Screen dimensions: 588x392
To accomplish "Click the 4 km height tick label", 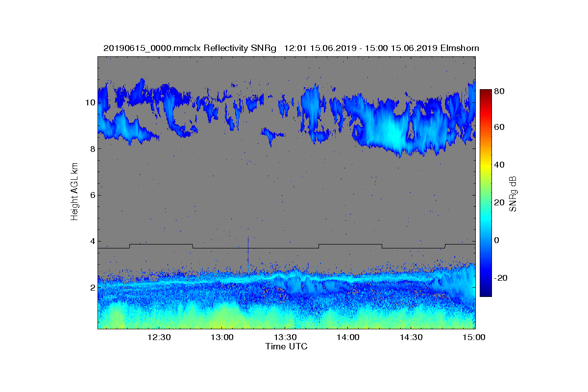I will 92,241.
